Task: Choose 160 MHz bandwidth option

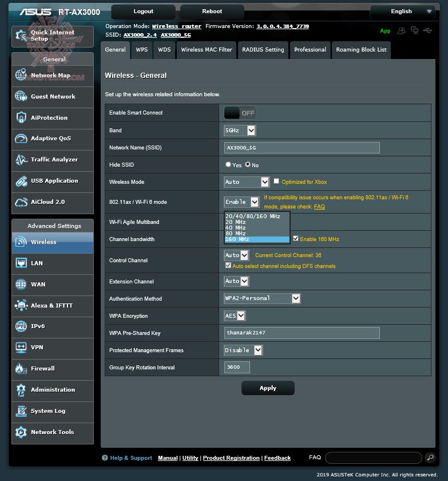Action: pyautogui.click(x=257, y=239)
